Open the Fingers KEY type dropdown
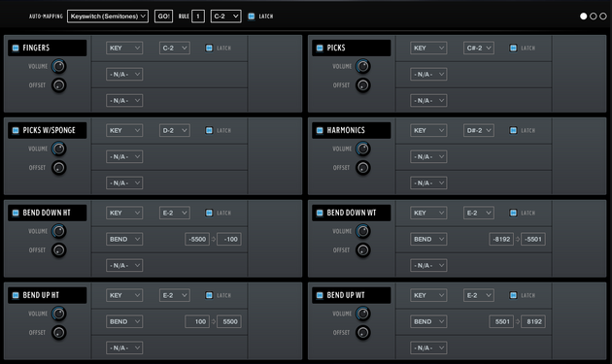 [124, 48]
